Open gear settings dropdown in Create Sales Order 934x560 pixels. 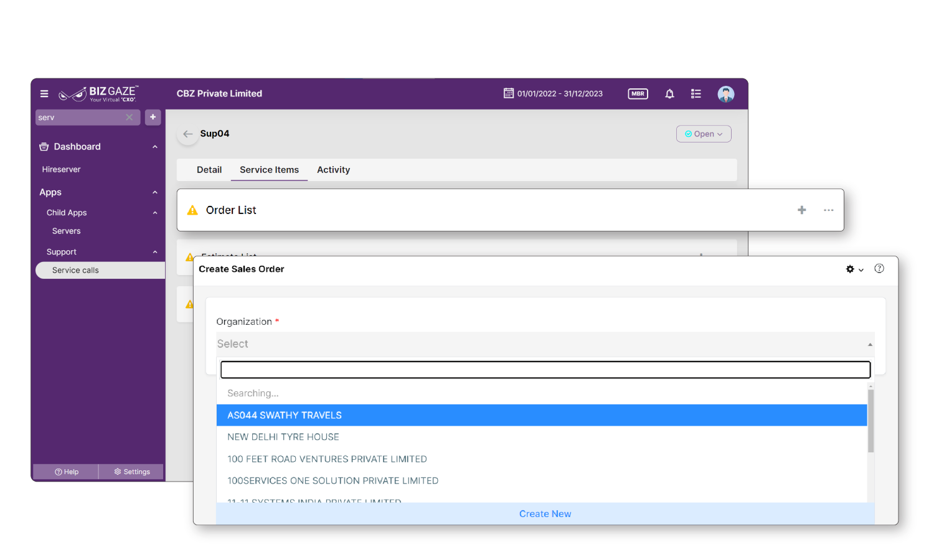coord(854,269)
